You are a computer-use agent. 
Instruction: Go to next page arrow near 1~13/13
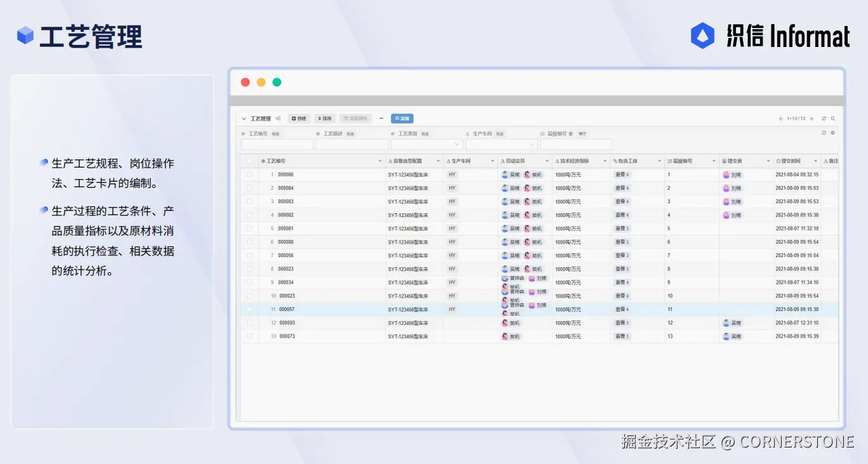point(812,119)
